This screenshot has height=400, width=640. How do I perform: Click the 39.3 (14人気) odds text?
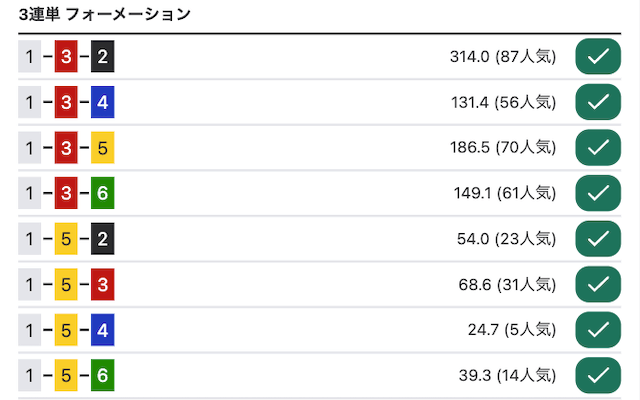[x=507, y=376]
